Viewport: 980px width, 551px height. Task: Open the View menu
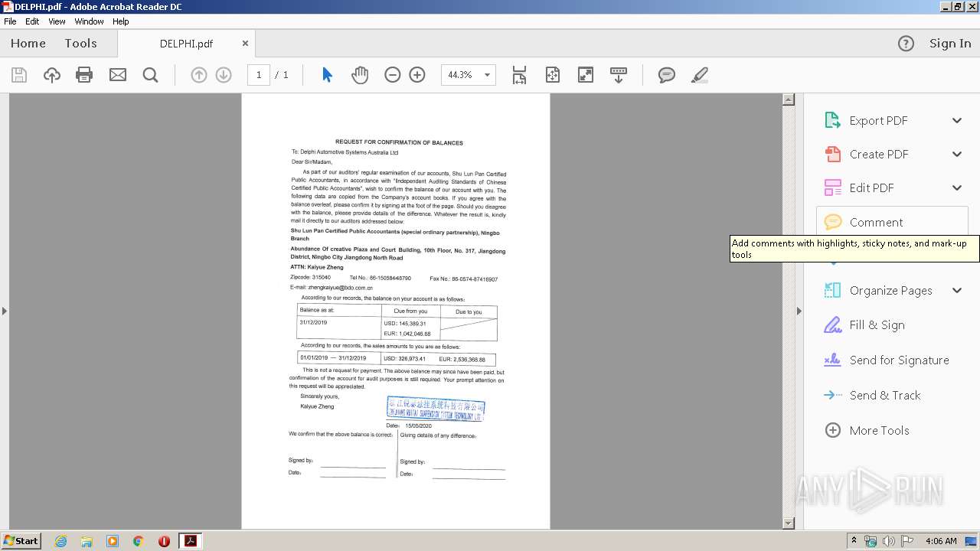57,21
